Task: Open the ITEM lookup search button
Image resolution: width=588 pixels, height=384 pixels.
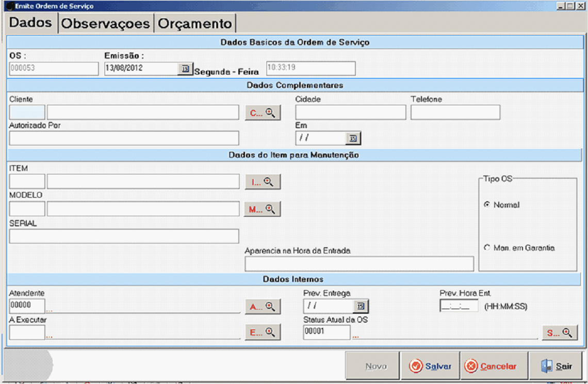Action: coord(262,182)
